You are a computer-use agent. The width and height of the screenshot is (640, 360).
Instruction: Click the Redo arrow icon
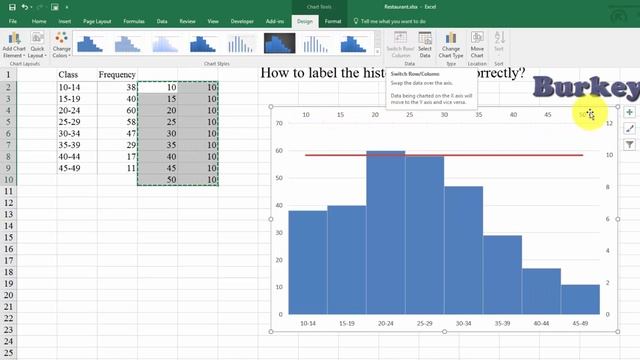click(x=40, y=7)
